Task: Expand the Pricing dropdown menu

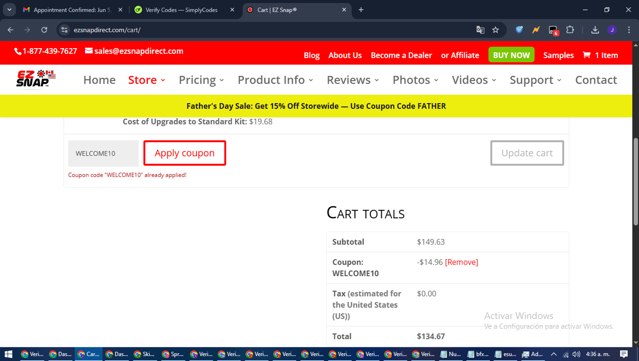Action: tap(201, 80)
